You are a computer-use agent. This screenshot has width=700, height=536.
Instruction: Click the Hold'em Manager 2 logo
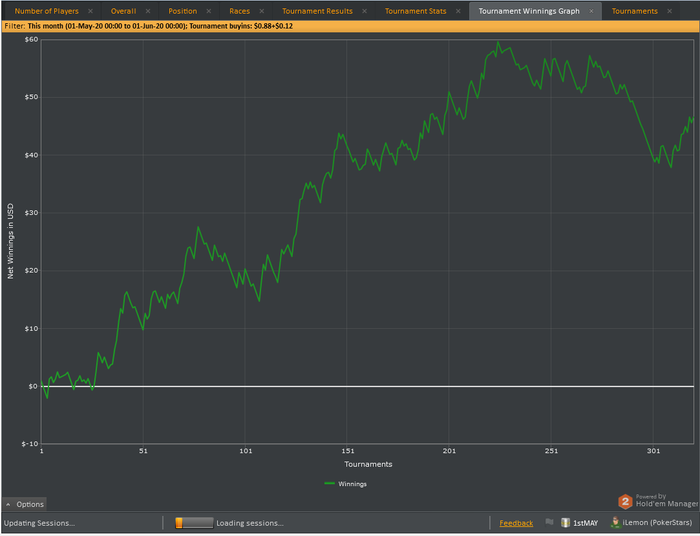pos(625,502)
